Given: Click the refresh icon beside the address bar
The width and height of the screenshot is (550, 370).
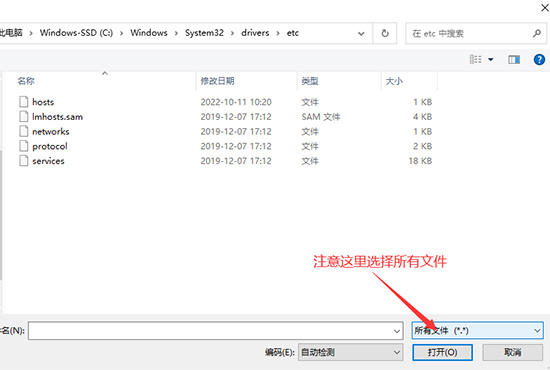Looking at the screenshot, I should tap(385, 33).
